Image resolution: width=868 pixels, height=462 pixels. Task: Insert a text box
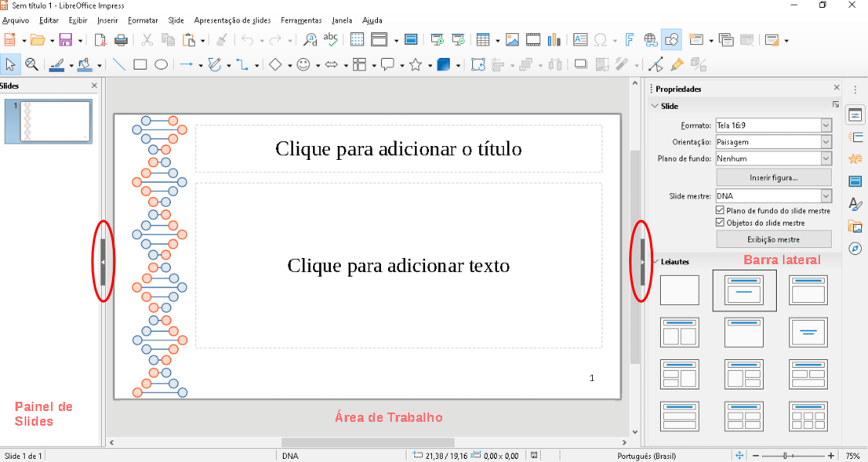[x=579, y=39]
